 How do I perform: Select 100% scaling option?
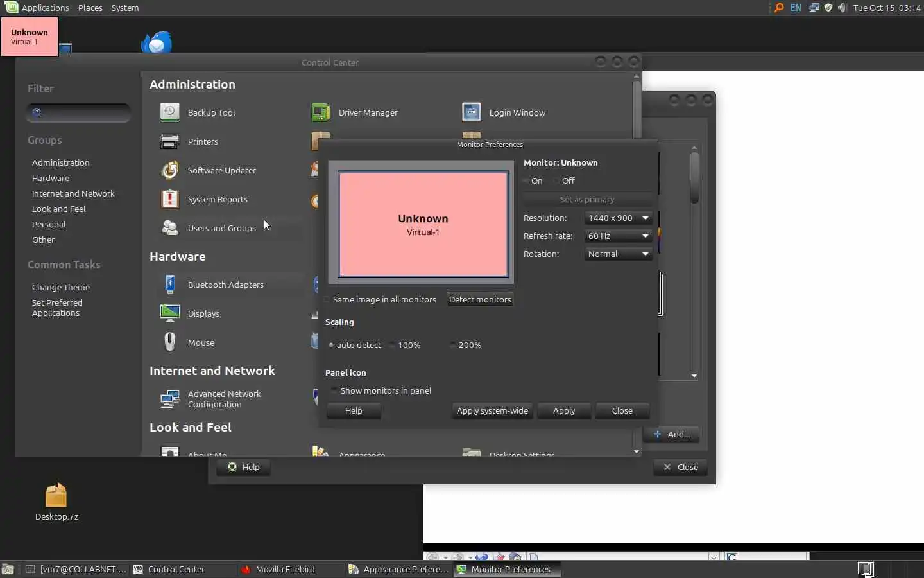coord(405,345)
